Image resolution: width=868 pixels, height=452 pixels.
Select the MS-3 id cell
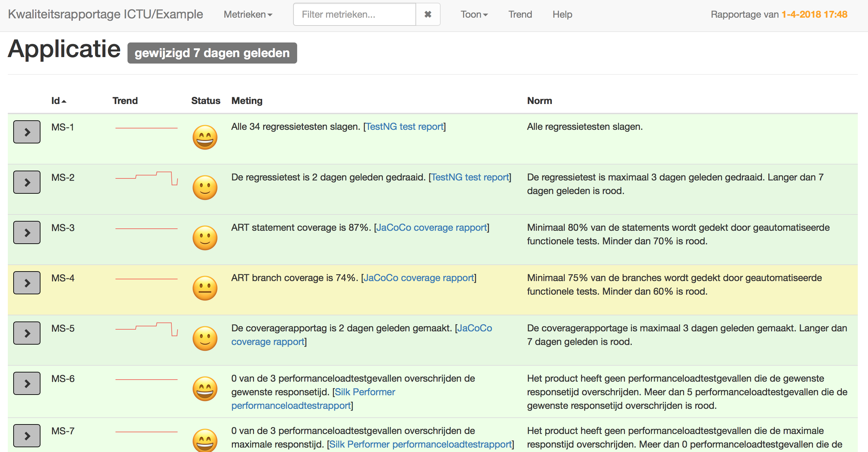coord(63,228)
